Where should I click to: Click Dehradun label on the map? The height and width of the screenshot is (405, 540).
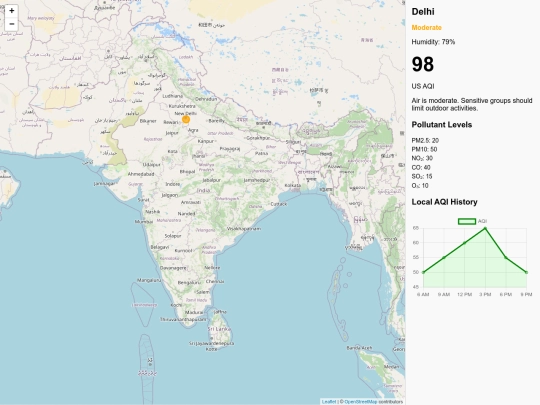(x=206, y=99)
